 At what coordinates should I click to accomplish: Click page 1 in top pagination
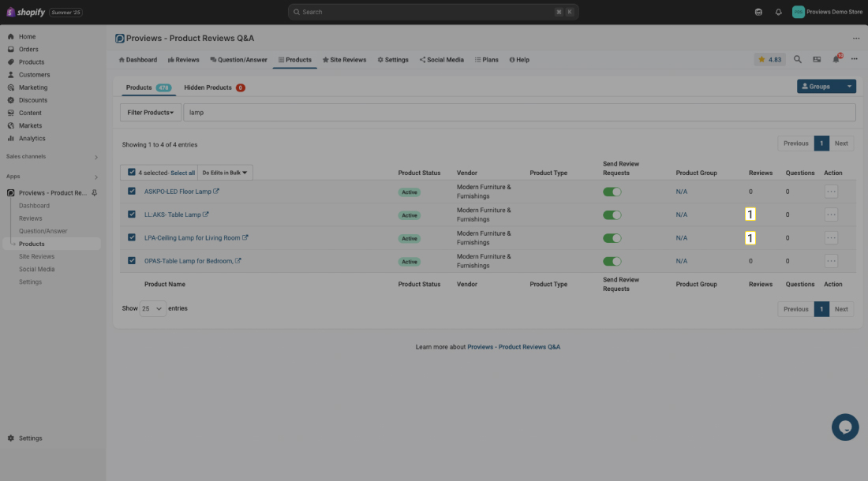(821, 144)
